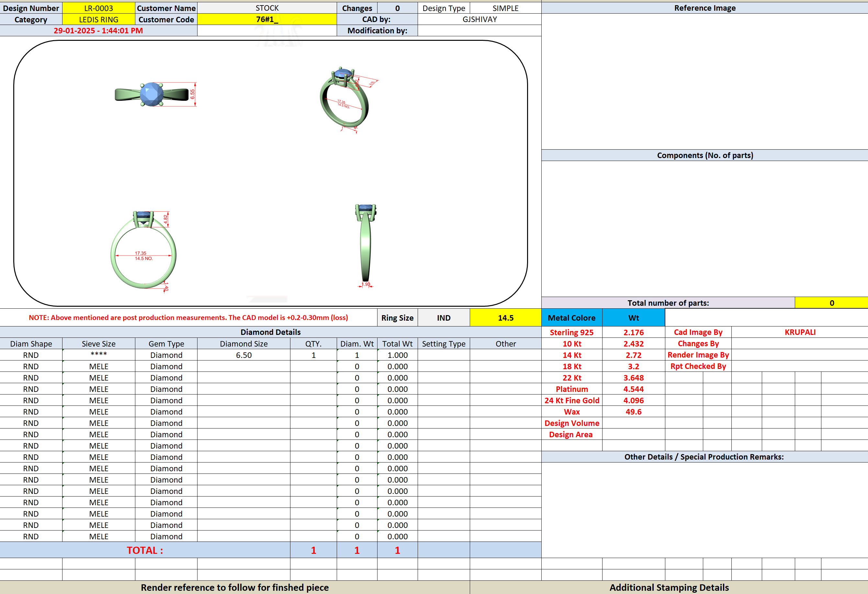
Task: Click the CAD by value GJSHIVAY
Action: pos(479,19)
